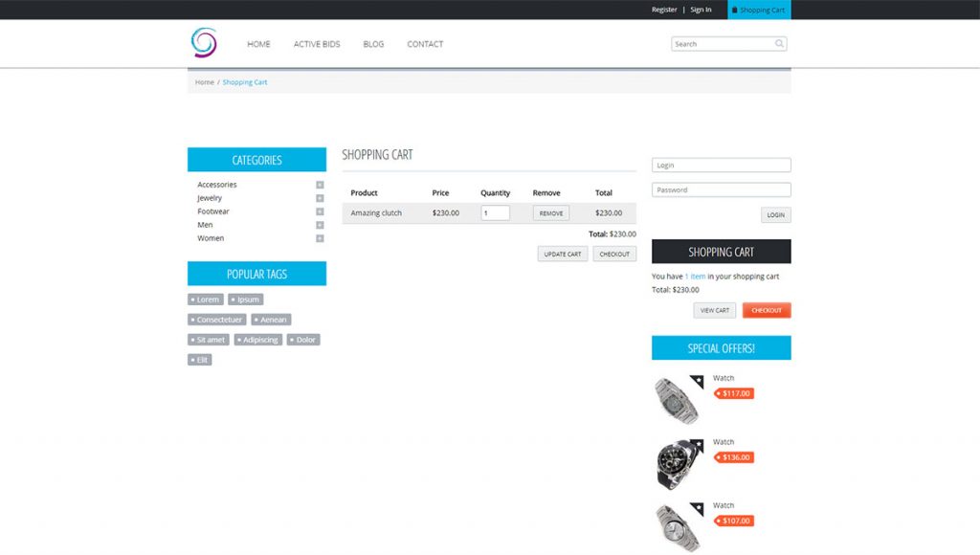The width and height of the screenshot is (980, 555).
Task: Expand the Women category
Action: 320,238
